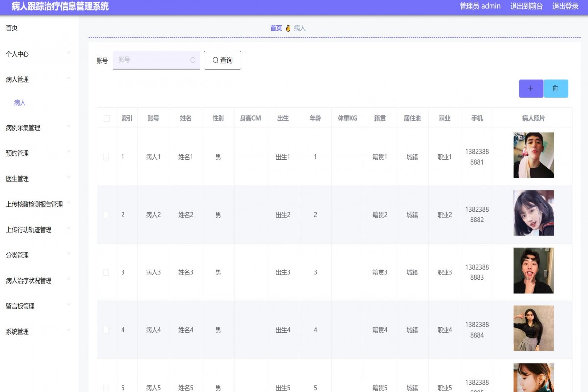Click the pointing finger icon in the breadcrumb
This screenshot has width=588, height=392.
[289, 28]
